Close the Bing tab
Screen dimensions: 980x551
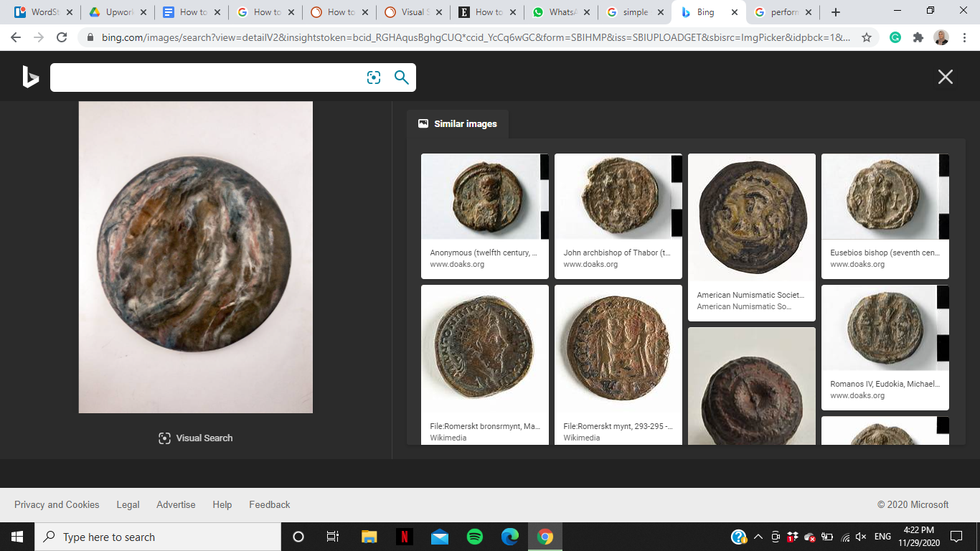(734, 12)
